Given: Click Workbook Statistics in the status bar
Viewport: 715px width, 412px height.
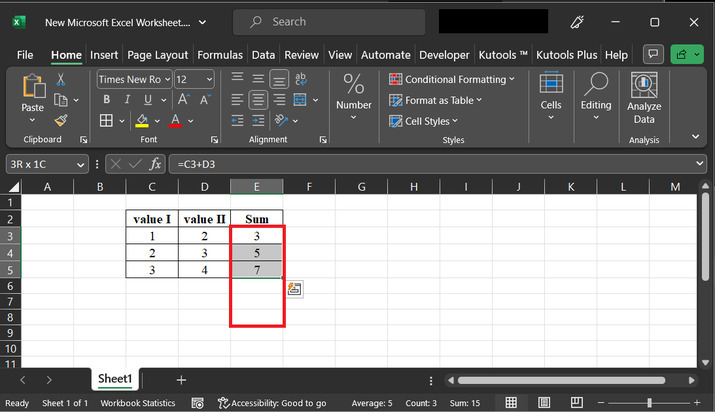Looking at the screenshot, I should pyautogui.click(x=138, y=403).
